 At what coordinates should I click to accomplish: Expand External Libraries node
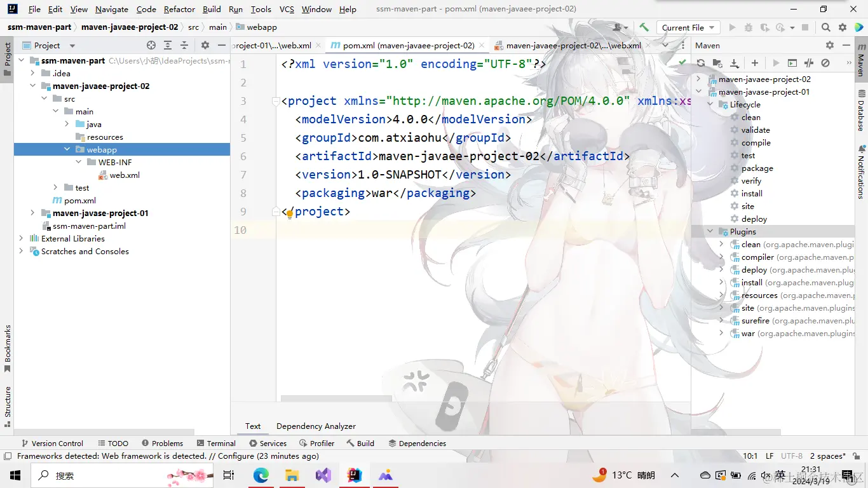tap(21, 238)
